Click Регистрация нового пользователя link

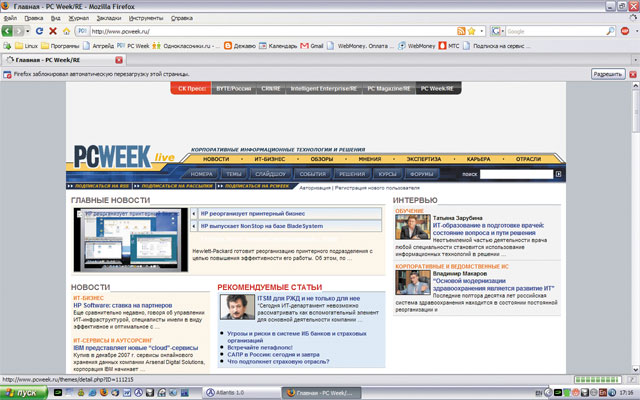coord(377,188)
